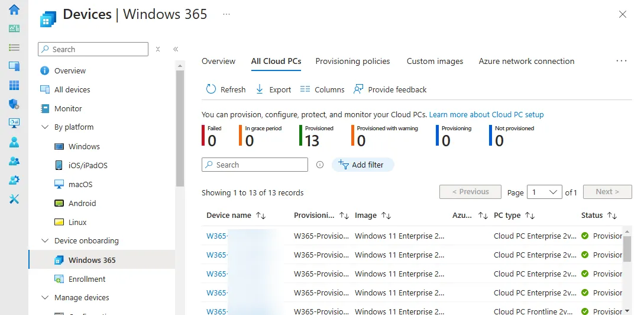Click Provide feedback in toolbar
The image size is (644, 315).
(x=390, y=89)
